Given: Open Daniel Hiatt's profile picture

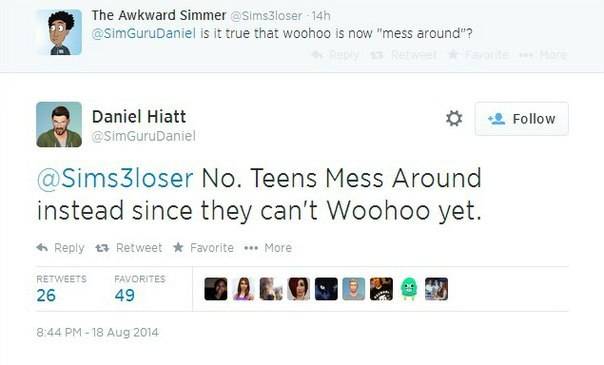Looking at the screenshot, I should (59, 124).
